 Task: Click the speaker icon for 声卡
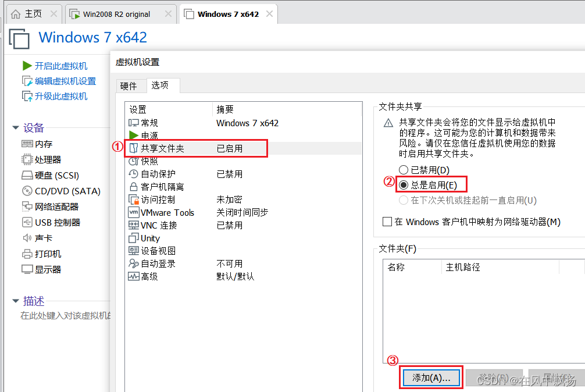(27, 238)
